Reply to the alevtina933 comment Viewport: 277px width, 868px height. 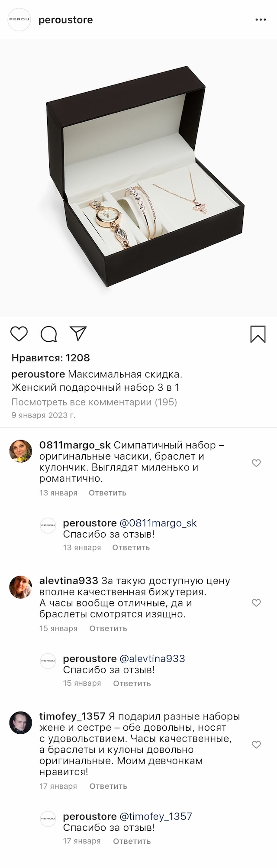[108, 628]
